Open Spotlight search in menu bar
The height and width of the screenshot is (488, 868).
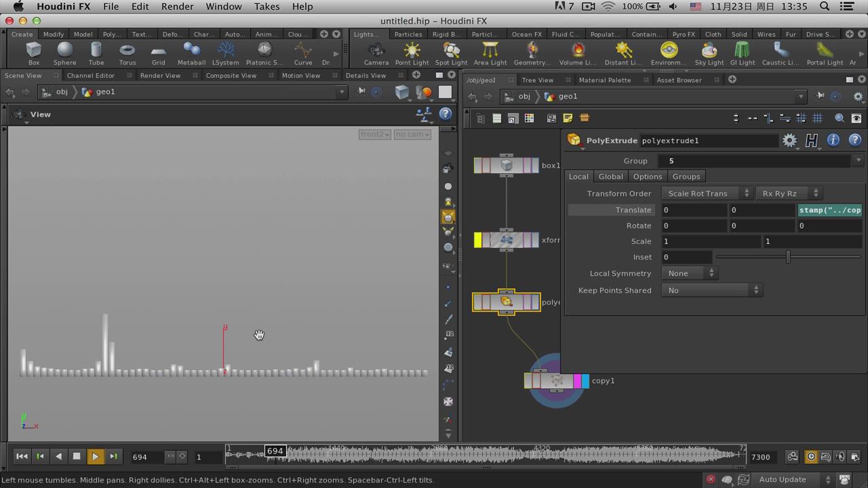pyautogui.click(x=825, y=6)
